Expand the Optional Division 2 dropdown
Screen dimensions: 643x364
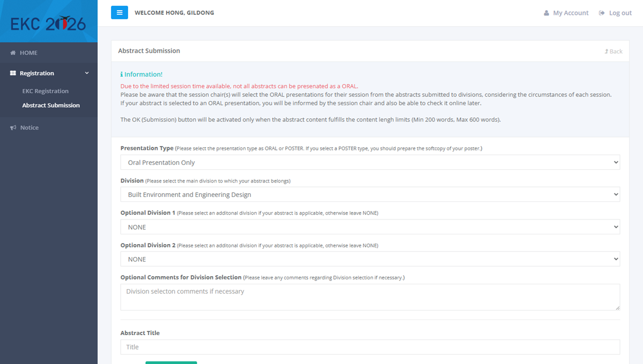tap(370, 259)
